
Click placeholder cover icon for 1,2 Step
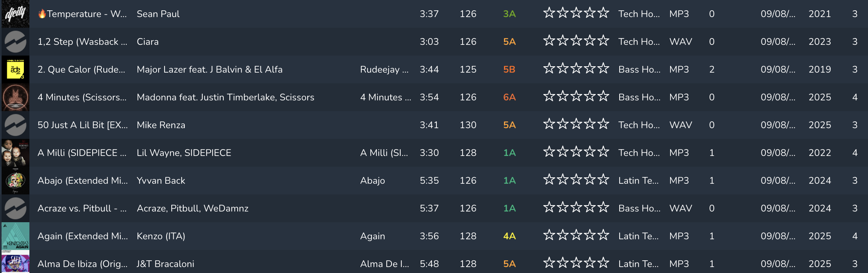15,42
